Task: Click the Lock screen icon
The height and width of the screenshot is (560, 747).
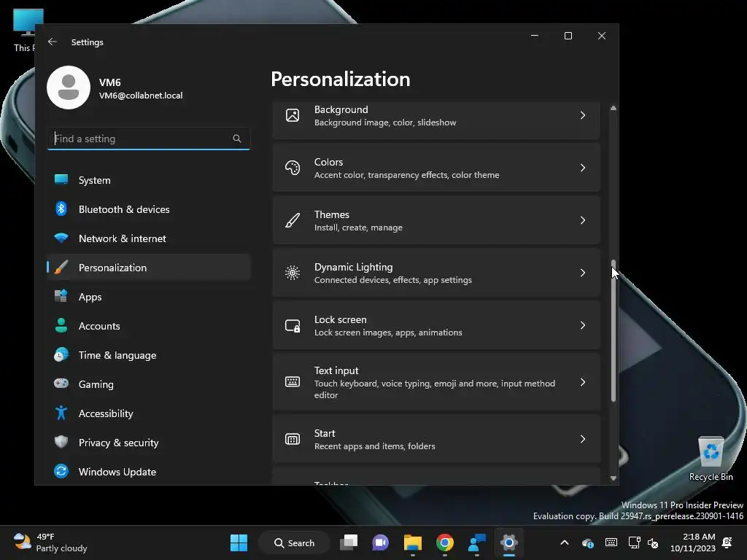Action: (293, 325)
